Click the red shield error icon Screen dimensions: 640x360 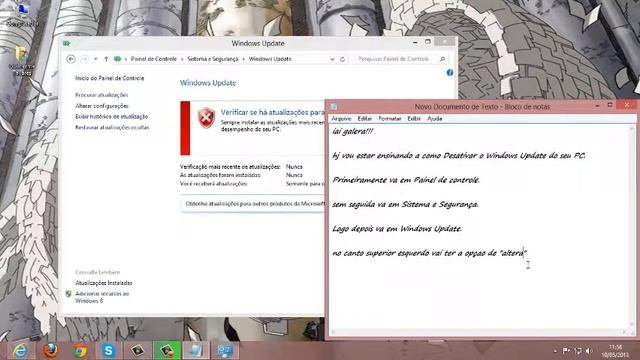click(x=206, y=118)
